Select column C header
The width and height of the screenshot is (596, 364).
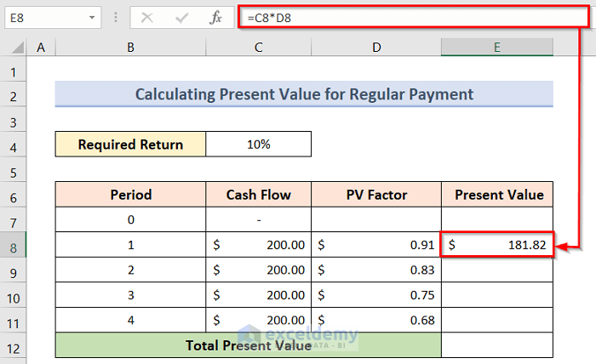pos(258,48)
